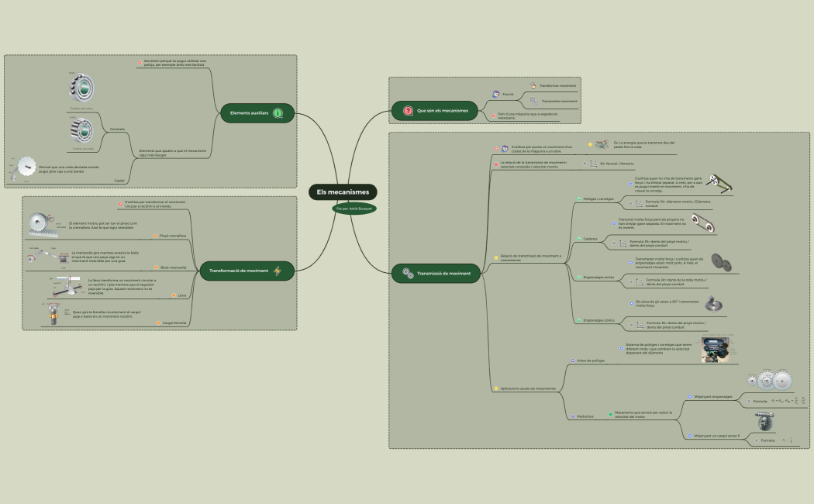Click the lightning bolt icon on 'Transformació de moviment'

point(278,271)
